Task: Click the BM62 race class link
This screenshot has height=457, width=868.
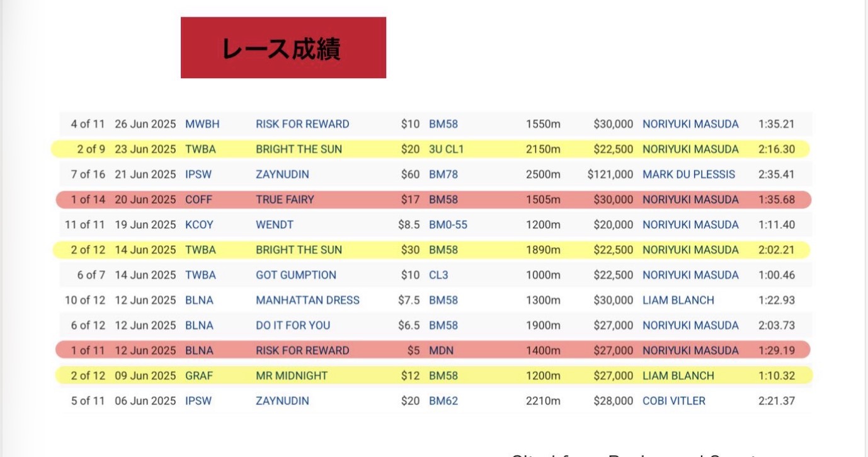Action: 443,402
